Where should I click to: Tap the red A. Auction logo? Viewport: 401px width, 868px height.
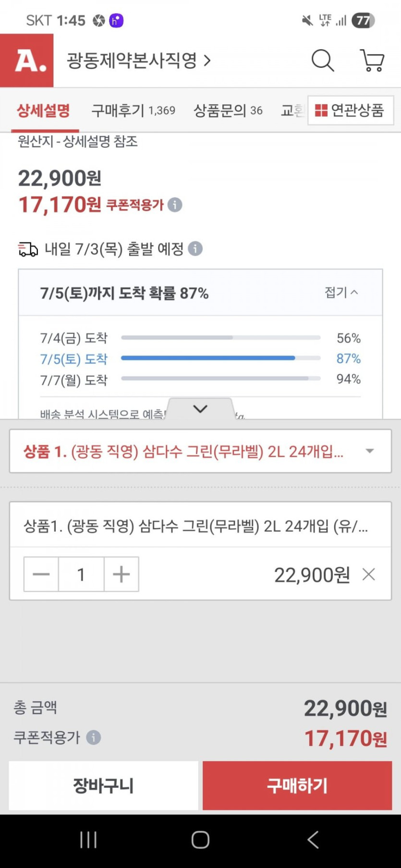coord(27,61)
